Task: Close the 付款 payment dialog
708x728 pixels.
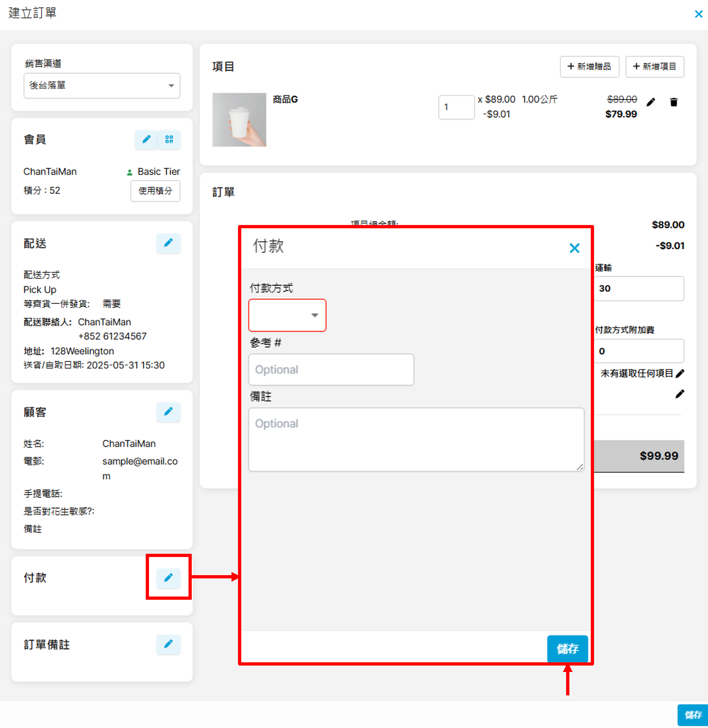Action: pos(574,248)
